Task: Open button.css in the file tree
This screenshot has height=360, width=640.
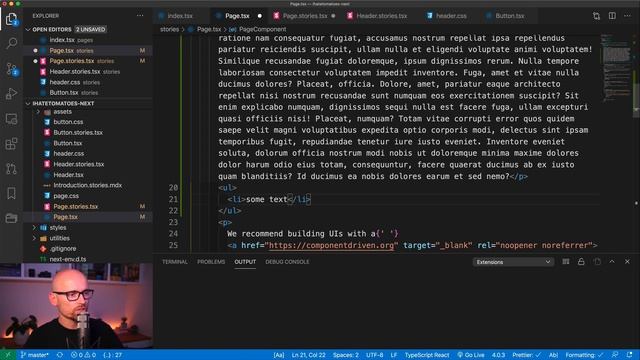Action: tap(68, 122)
